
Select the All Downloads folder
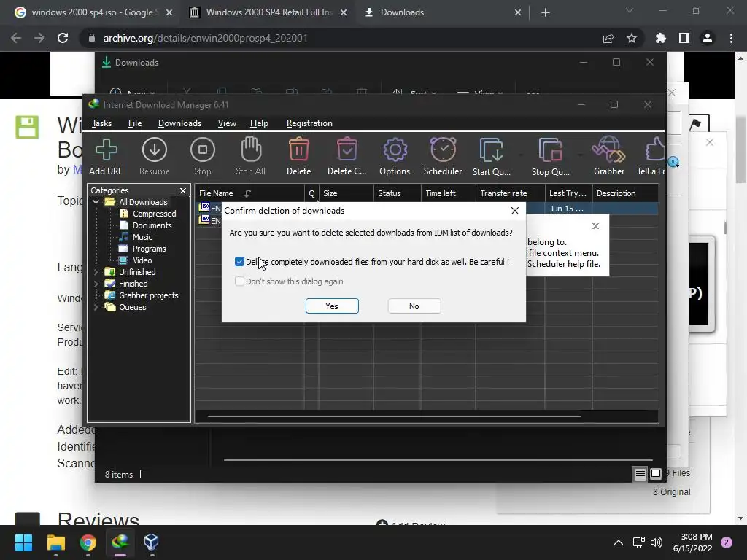tap(136, 202)
